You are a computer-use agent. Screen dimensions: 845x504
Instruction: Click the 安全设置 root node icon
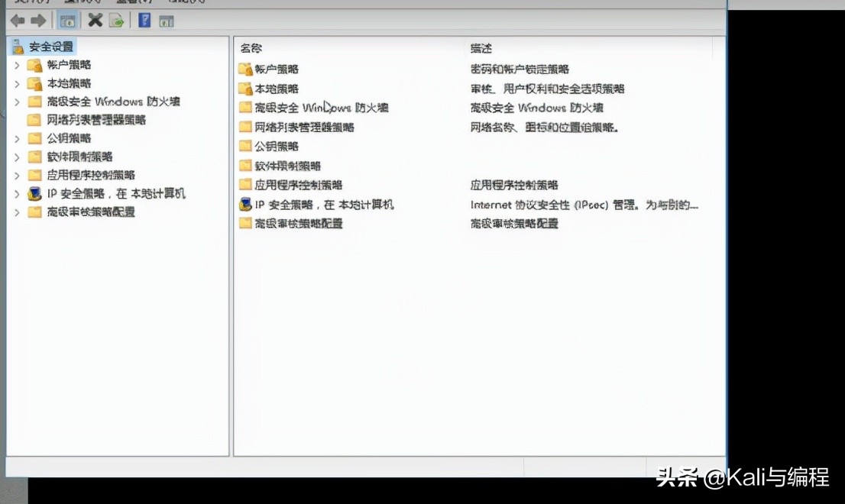[18, 47]
